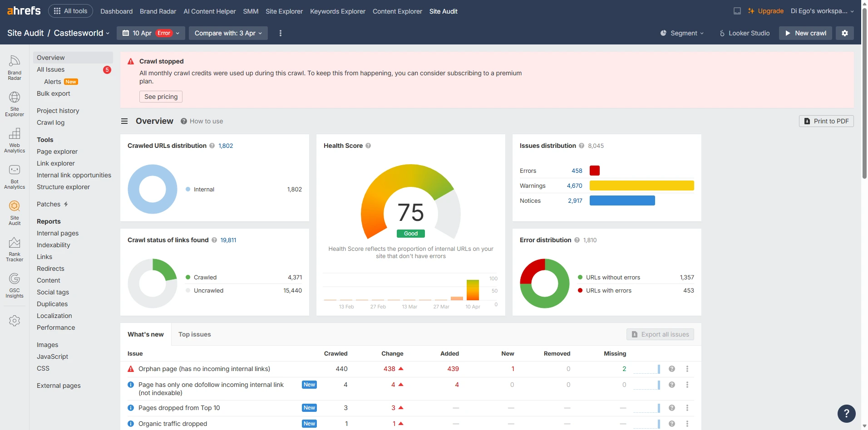This screenshot has height=430, width=868.
Task: Open Rank Tracker sidebar icon
Action: click(x=15, y=249)
